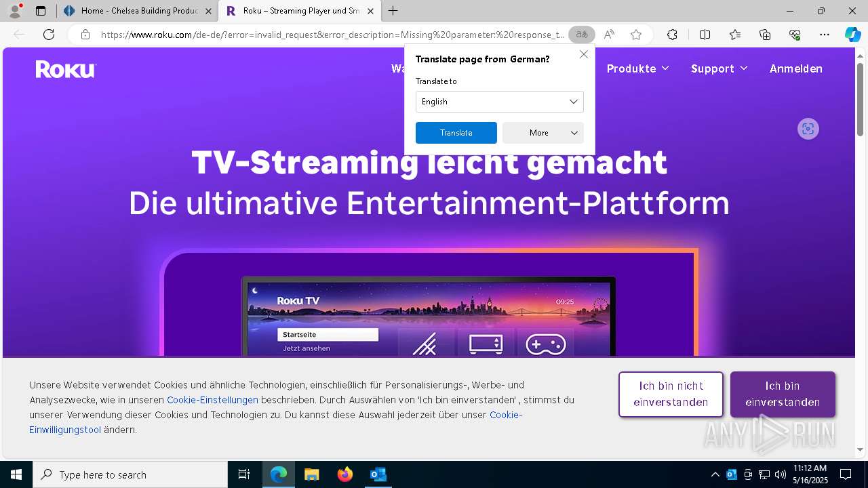
Task: Open the network icon in tray
Action: (x=764, y=474)
